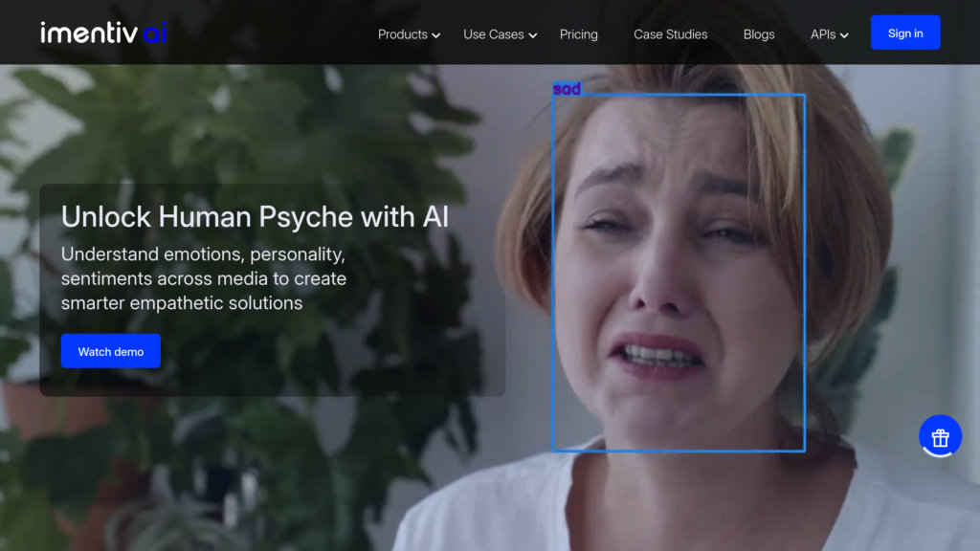Expand the Use Cases chevron arrow
The width and height of the screenshot is (980, 551).
coord(533,35)
